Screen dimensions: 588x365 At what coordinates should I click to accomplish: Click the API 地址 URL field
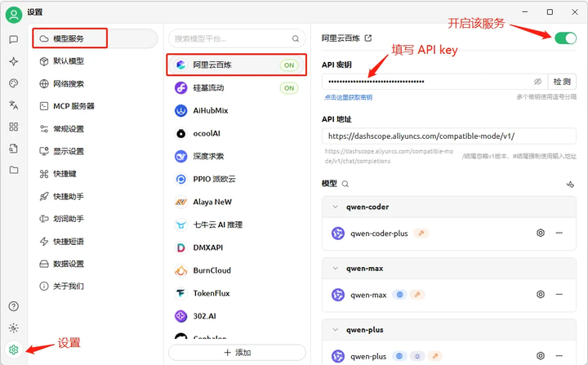(x=449, y=136)
